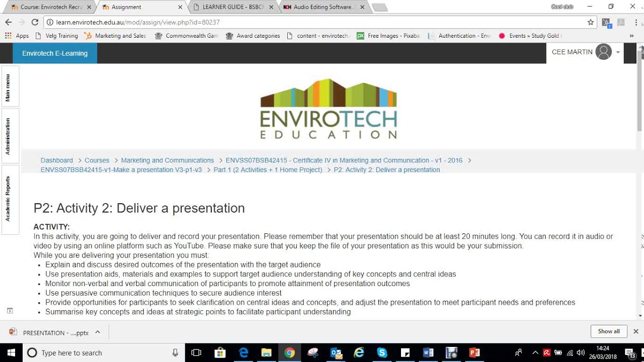Image resolution: width=644 pixels, height=362 pixels.
Task: Open the Velg Training bookmark
Action: pos(57,36)
